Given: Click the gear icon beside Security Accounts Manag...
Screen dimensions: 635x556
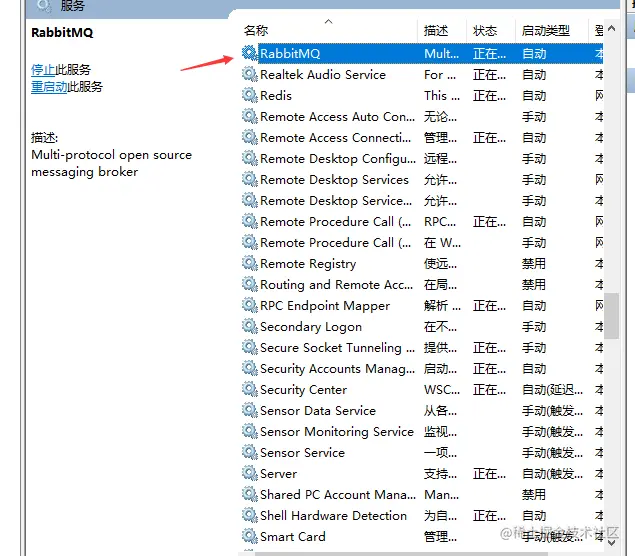Looking at the screenshot, I should coord(250,369).
